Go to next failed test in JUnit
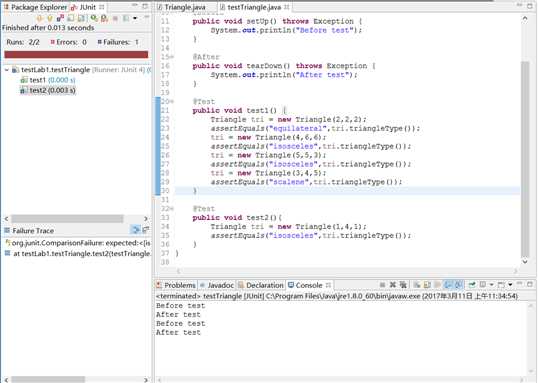 [x=40, y=18]
